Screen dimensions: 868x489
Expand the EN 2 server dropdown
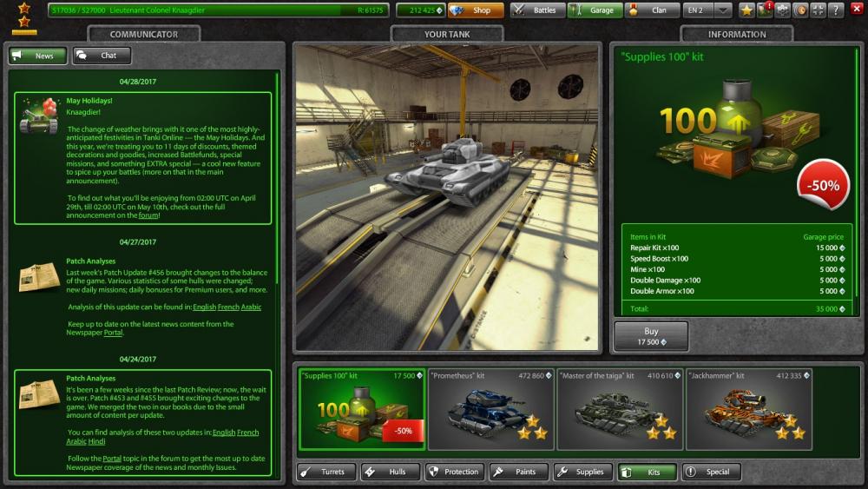700,10
